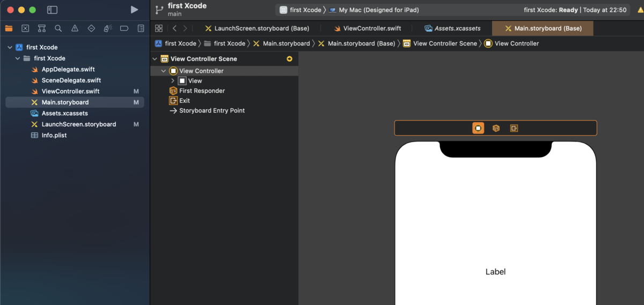Select First Responder in outline
Image resolution: width=644 pixels, height=305 pixels.
pos(202,91)
